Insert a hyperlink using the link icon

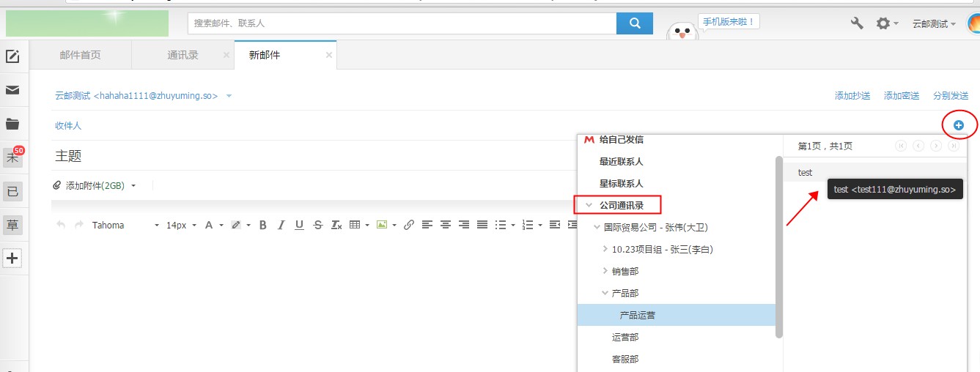point(409,225)
